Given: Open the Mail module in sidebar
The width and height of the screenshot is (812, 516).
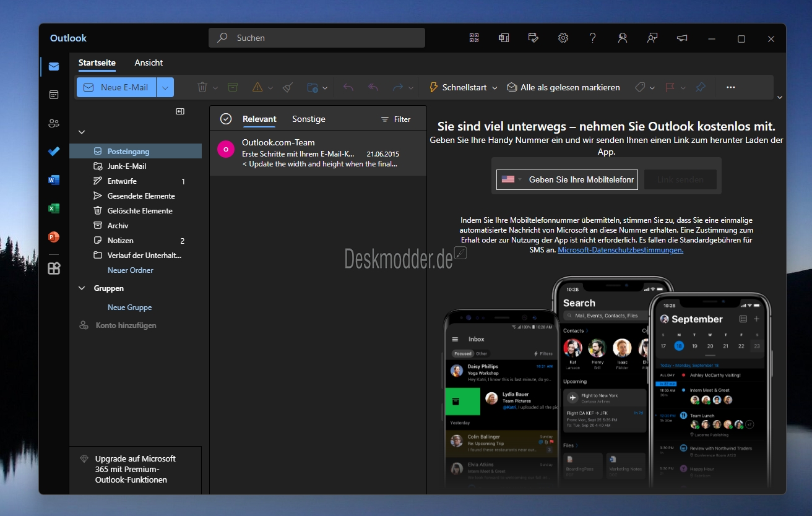Looking at the screenshot, I should tap(54, 67).
